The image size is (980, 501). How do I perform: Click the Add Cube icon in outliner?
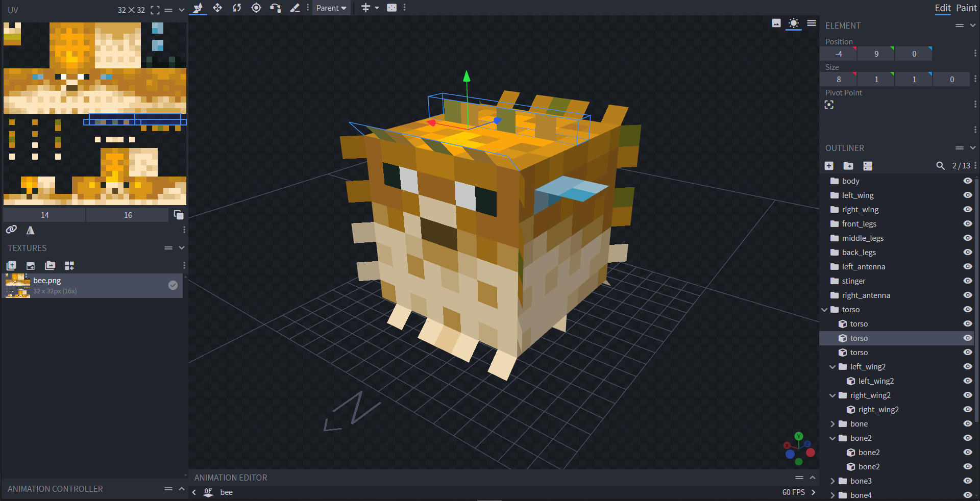point(829,166)
